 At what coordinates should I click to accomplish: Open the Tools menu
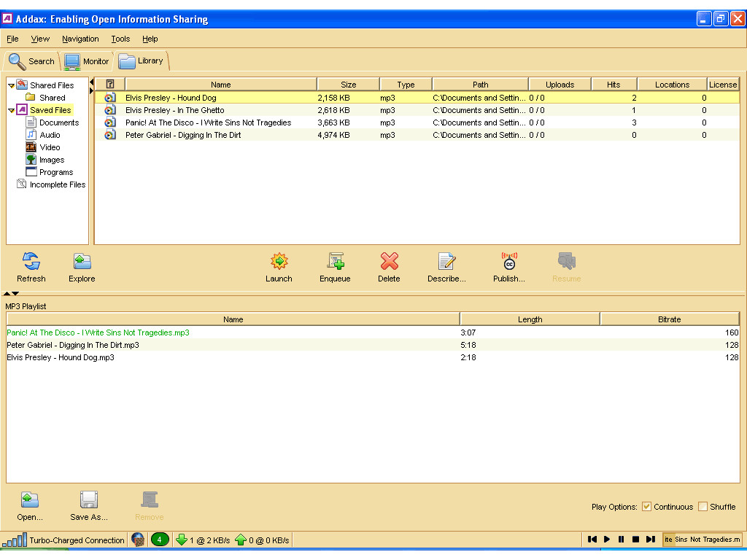click(x=120, y=39)
